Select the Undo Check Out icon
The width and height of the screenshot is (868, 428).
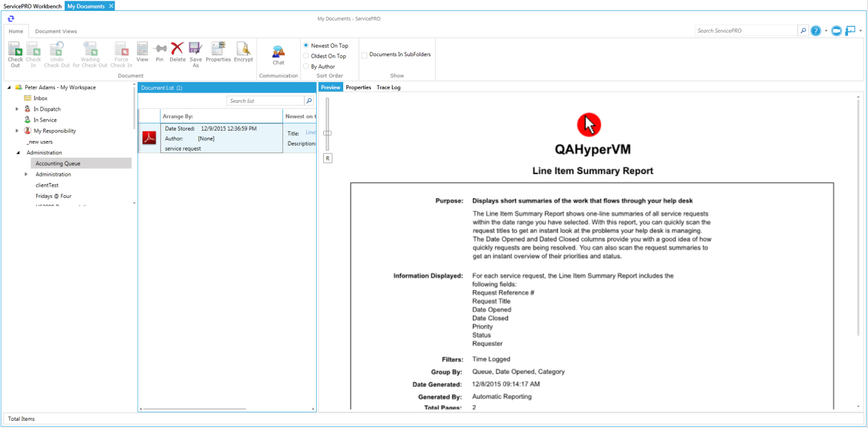click(x=57, y=48)
